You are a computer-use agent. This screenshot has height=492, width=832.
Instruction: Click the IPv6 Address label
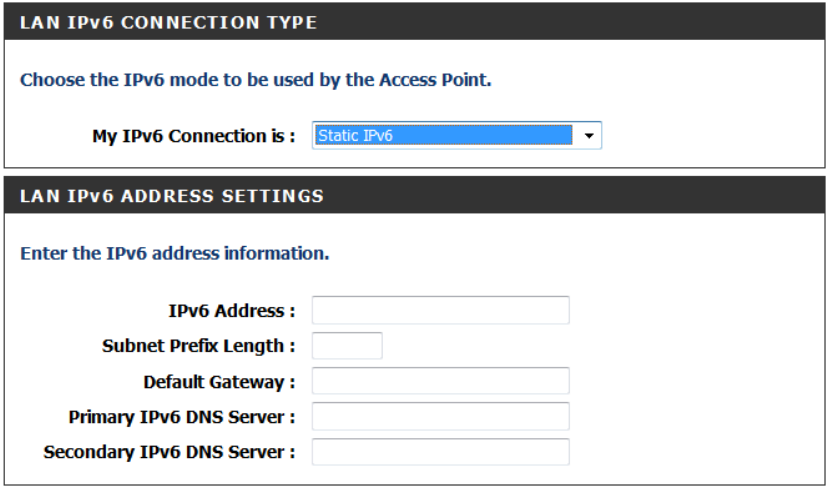point(231,311)
